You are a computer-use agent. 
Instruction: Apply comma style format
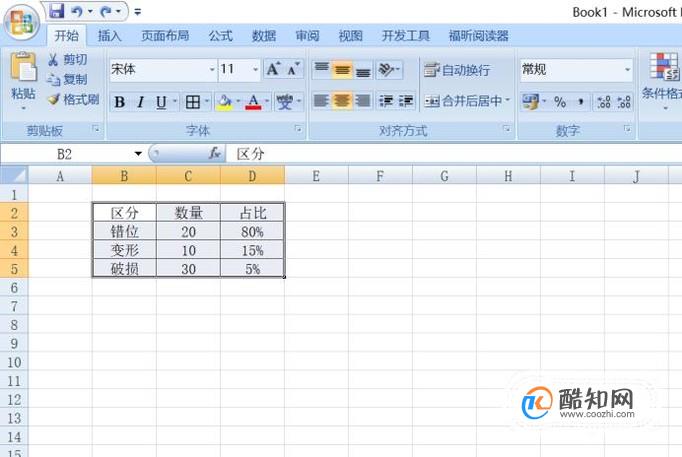[581, 102]
